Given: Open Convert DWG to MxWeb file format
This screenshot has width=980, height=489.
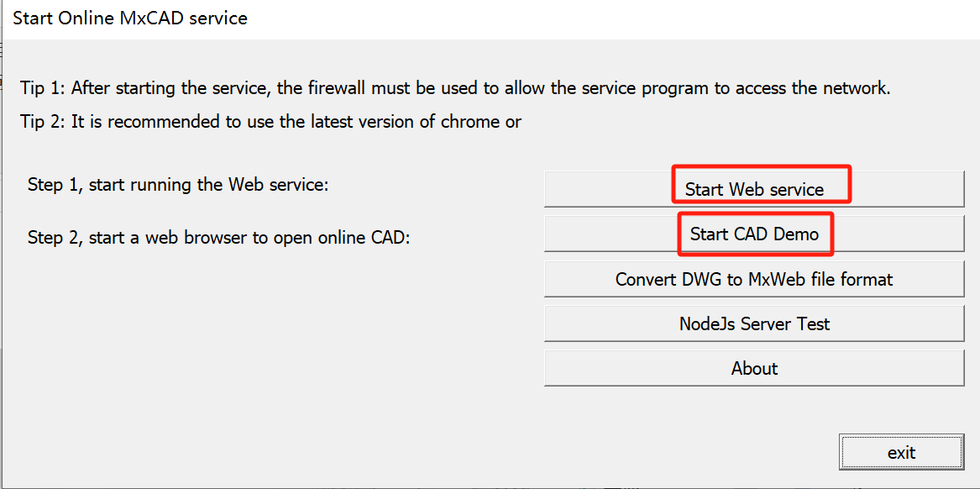Looking at the screenshot, I should click(753, 279).
